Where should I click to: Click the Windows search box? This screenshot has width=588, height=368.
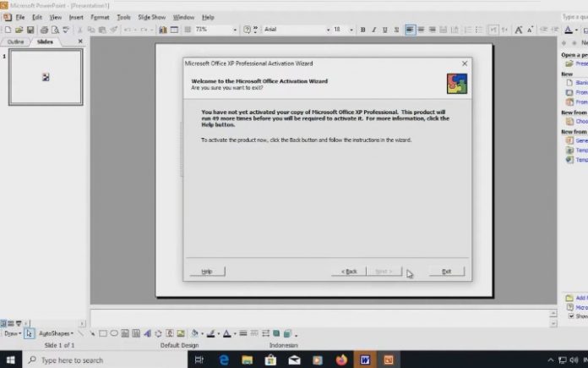(105, 360)
